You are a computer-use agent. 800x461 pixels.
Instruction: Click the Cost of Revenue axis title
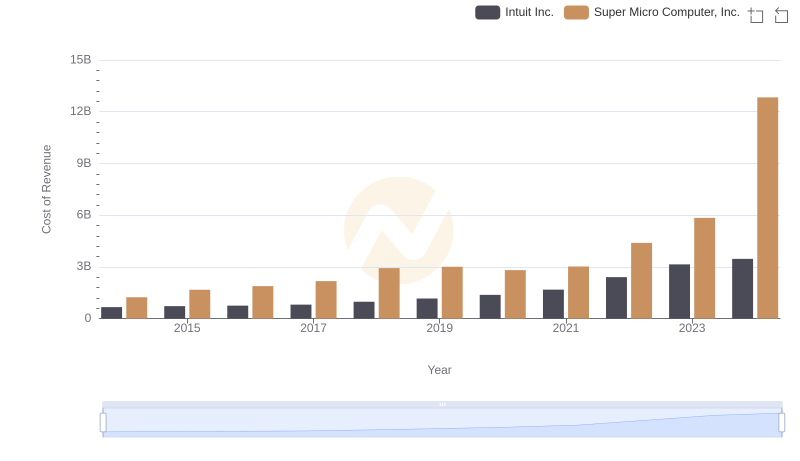46,189
